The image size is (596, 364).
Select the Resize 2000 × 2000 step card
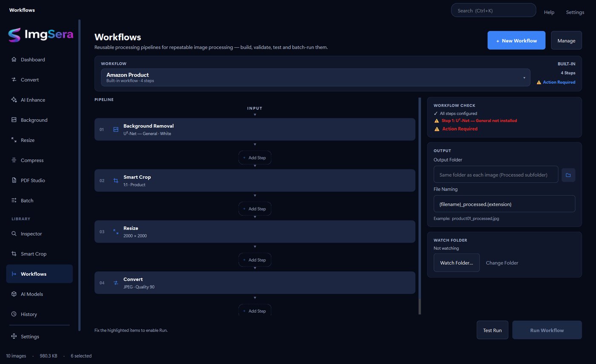coord(255,232)
